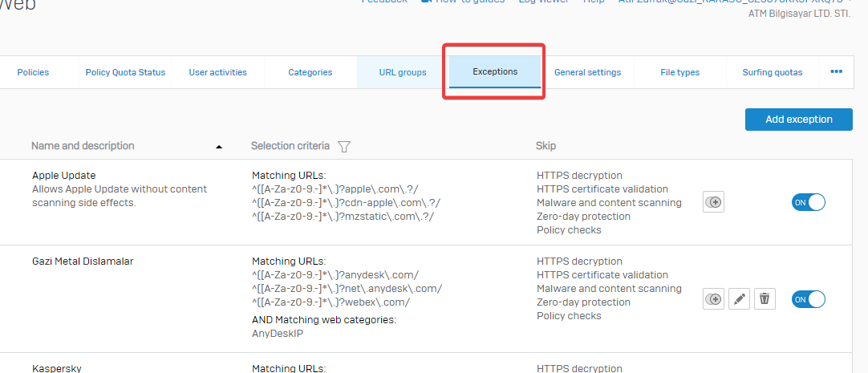Click the ?anydesk\.com/ URL pattern
868x373 pixels.
click(x=335, y=275)
